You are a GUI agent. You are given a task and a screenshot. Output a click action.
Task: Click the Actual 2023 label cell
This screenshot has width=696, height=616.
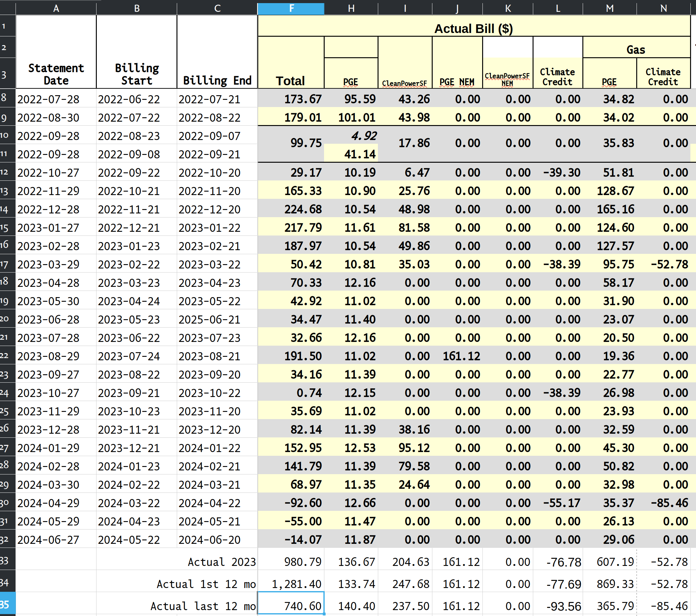coord(221,562)
